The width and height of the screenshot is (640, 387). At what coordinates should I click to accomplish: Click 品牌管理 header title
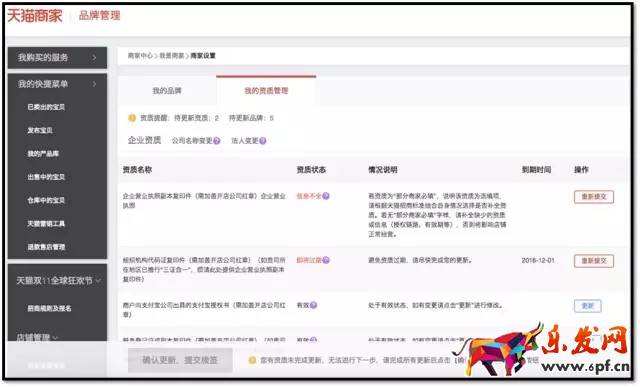tap(100, 16)
